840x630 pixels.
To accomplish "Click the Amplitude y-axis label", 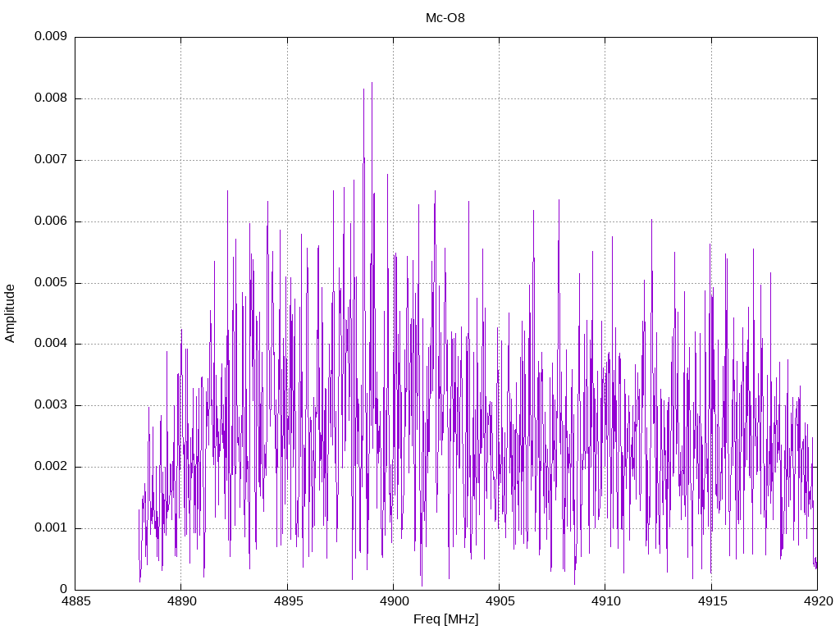I will point(10,313).
